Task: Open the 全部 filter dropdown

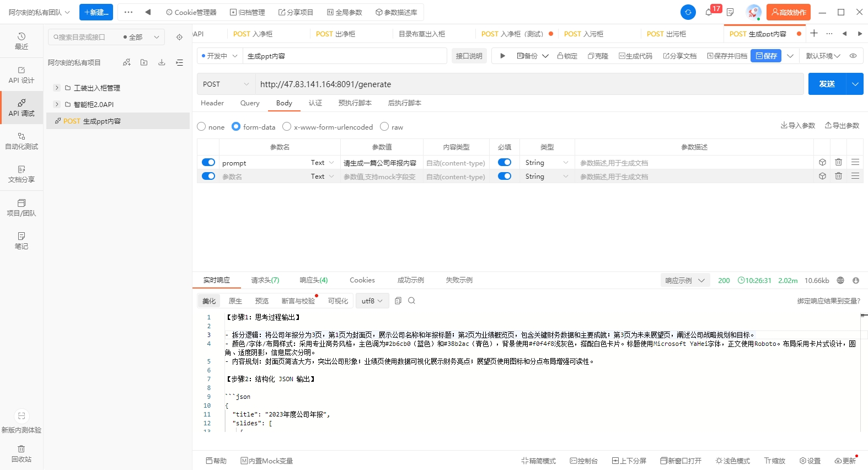Action: tap(141, 37)
